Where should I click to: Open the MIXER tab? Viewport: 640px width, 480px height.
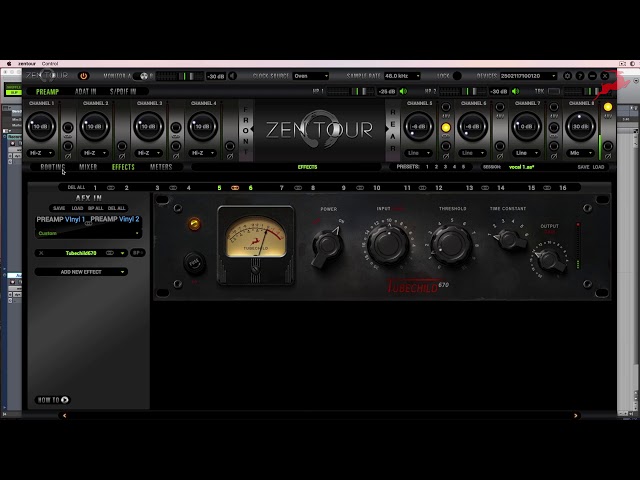(88, 167)
